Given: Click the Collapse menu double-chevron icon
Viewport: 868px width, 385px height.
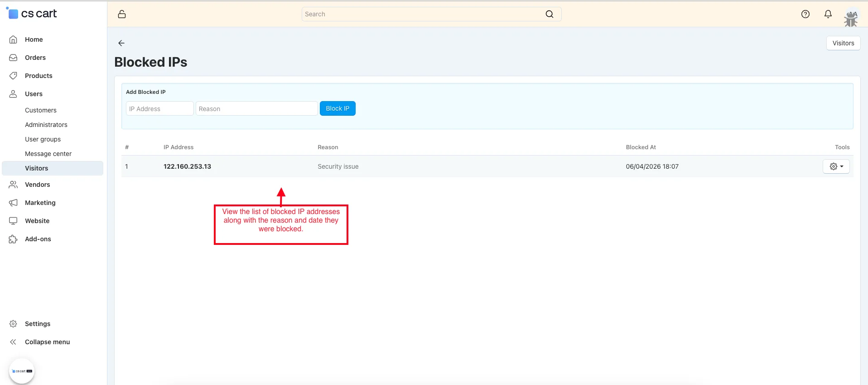Looking at the screenshot, I should pyautogui.click(x=13, y=342).
